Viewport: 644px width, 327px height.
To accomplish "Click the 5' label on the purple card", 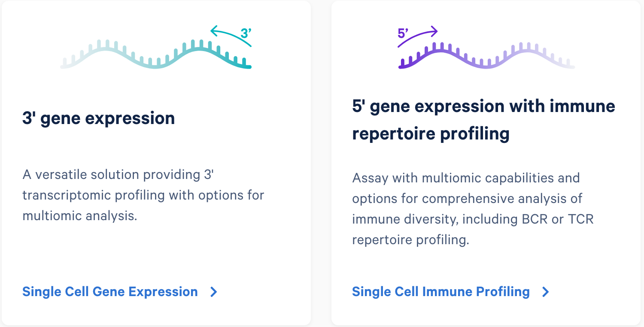I will (403, 32).
